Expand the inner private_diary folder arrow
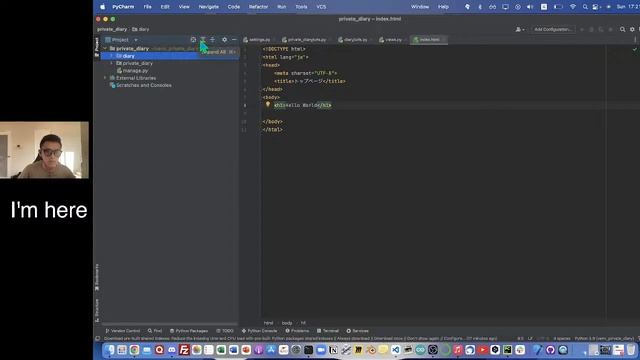This screenshot has width=640, height=360. click(x=112, y=63)
